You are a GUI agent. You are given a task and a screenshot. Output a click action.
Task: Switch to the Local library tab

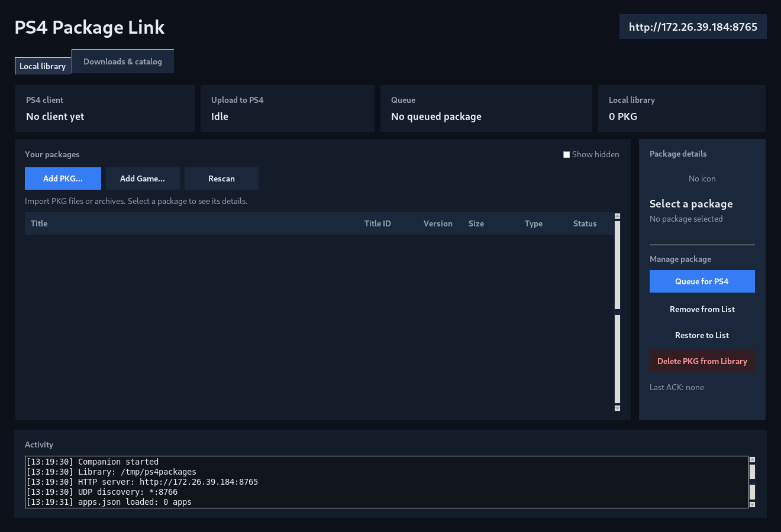pos(43,66)
